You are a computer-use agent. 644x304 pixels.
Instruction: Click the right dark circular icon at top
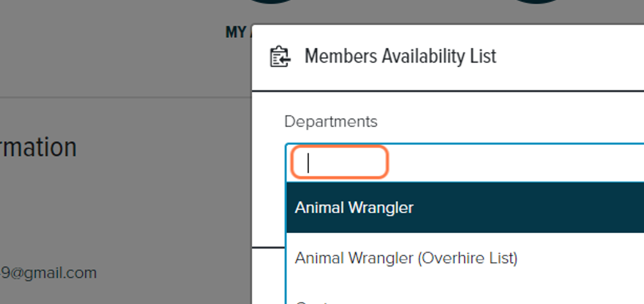[537, 2]
